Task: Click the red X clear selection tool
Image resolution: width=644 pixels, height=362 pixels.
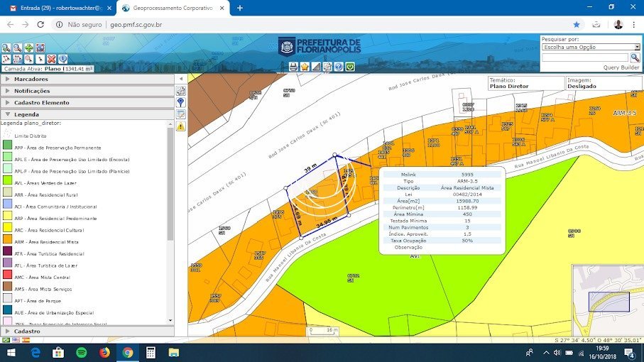Action: point(51,59)
